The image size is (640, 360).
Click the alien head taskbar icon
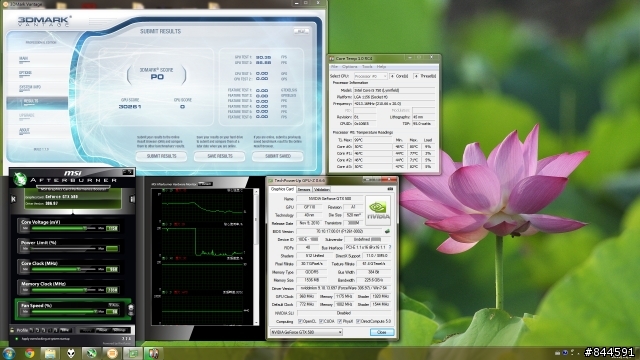71,353
